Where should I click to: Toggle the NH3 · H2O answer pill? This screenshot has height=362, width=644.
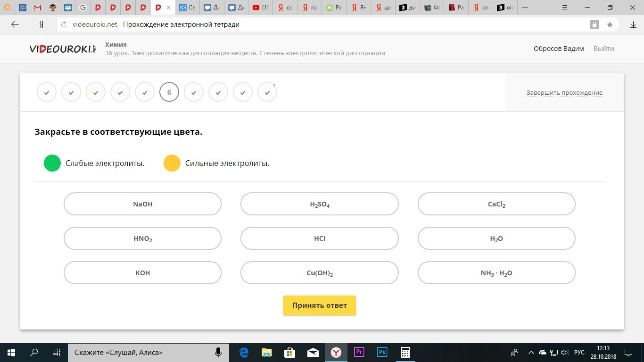pyautogui.click(x=496, y=273)
